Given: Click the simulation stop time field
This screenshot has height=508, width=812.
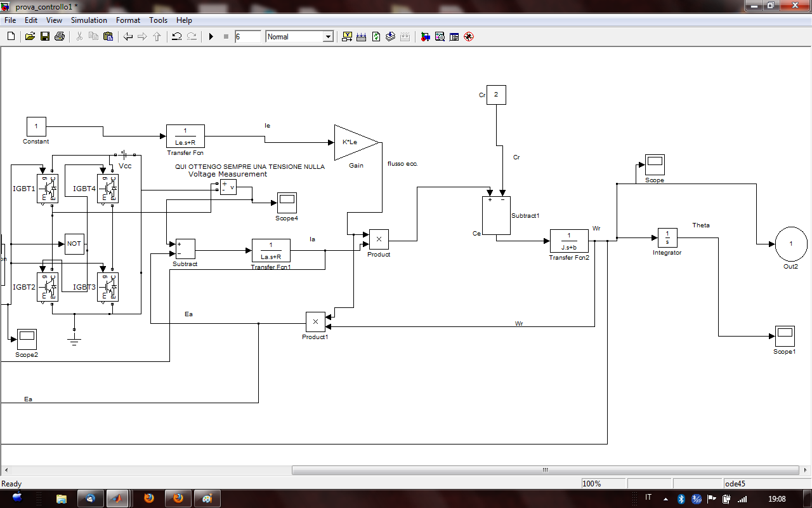Looking at the screenshot, I should click(x=247, y=37).
